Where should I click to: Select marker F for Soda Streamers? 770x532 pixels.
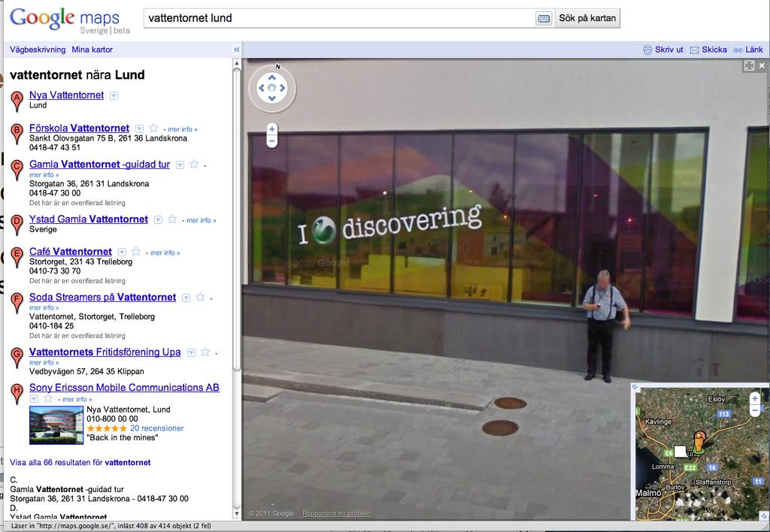[x=17, y=302]
